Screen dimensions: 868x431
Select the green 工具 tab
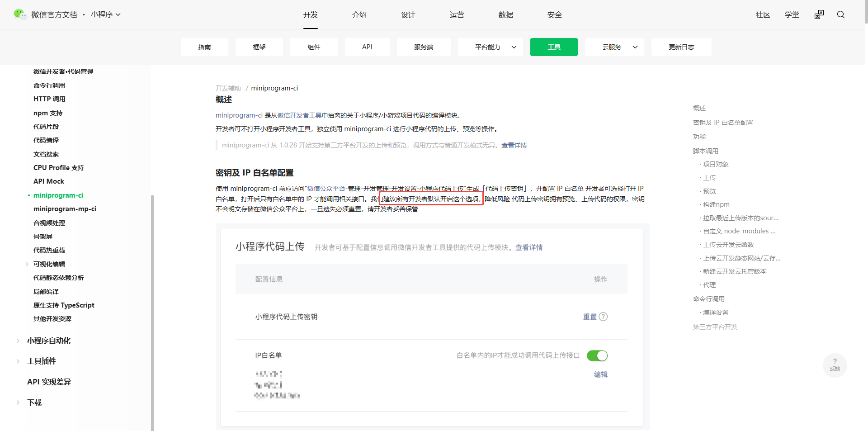(x=554, y=47)
